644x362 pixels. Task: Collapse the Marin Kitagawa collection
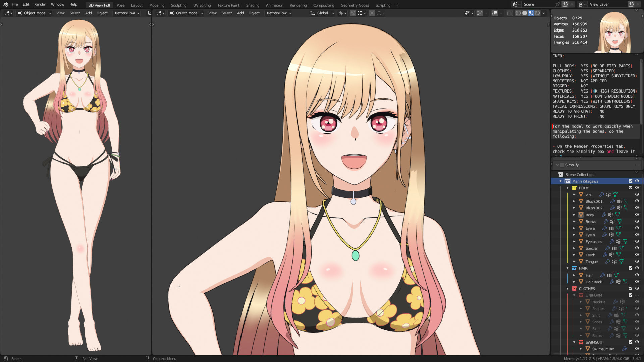coord(560,181)
